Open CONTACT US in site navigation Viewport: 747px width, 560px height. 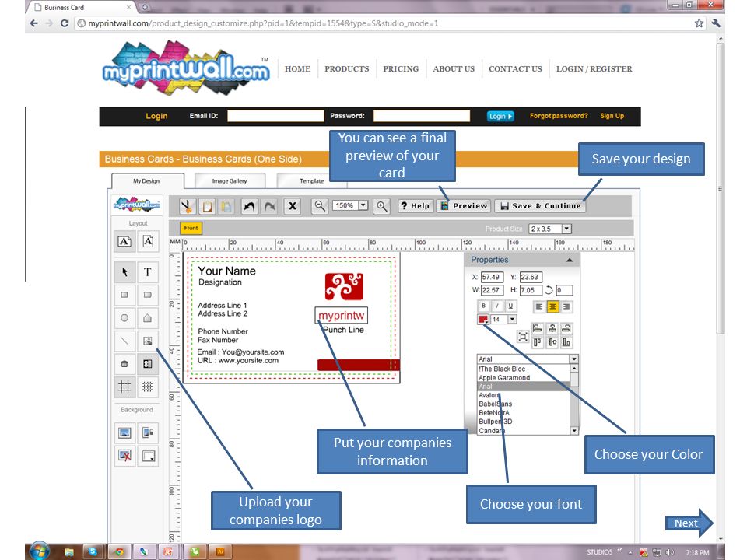(x=515, y=68)
